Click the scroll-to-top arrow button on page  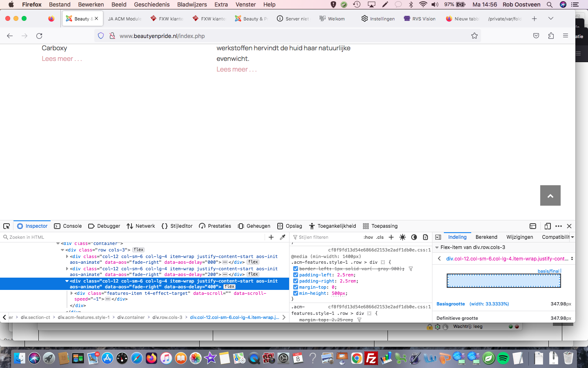550,195
